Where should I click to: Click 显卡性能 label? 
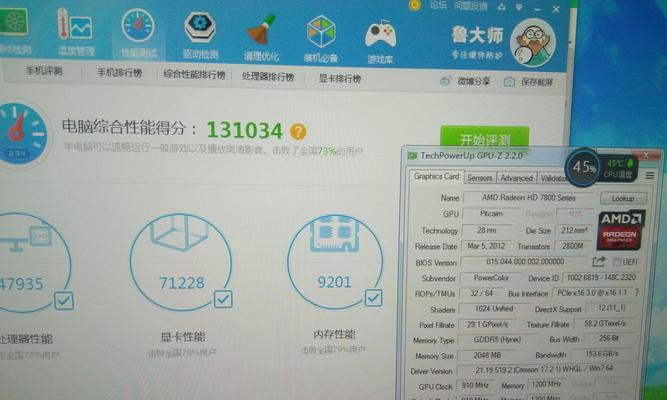click(183, 337)
